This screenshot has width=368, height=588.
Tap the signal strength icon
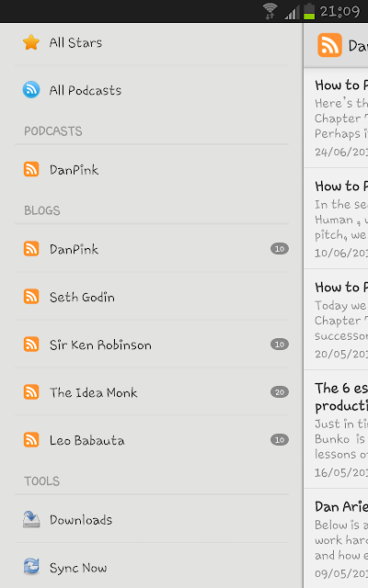coord(292,12)
